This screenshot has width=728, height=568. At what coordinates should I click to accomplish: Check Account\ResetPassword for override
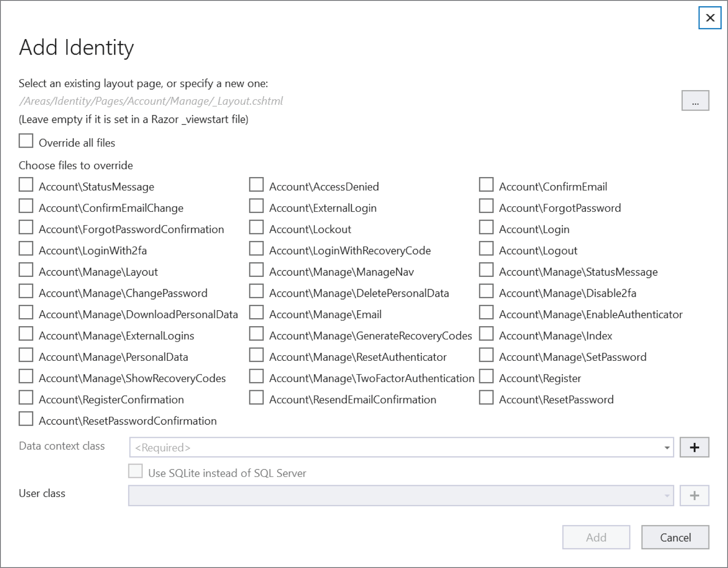tap(486, 397)
